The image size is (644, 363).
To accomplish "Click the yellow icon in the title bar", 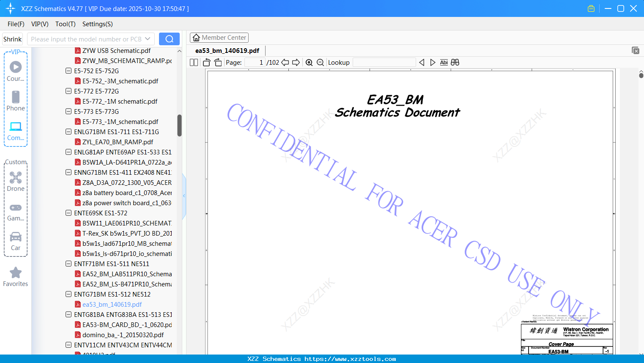I will click(591, 8).
